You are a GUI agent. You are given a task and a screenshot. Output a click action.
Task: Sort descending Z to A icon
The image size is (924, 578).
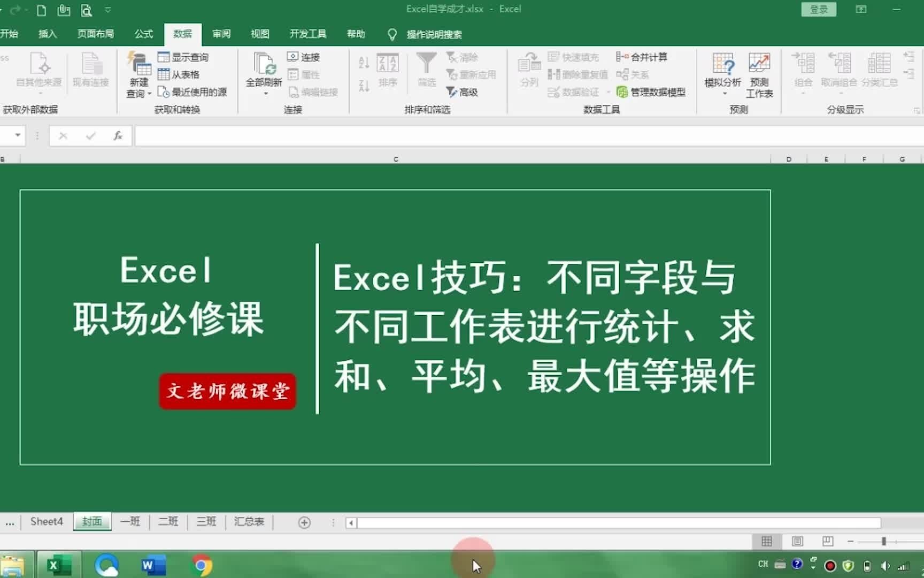click(x=364, y=85)
